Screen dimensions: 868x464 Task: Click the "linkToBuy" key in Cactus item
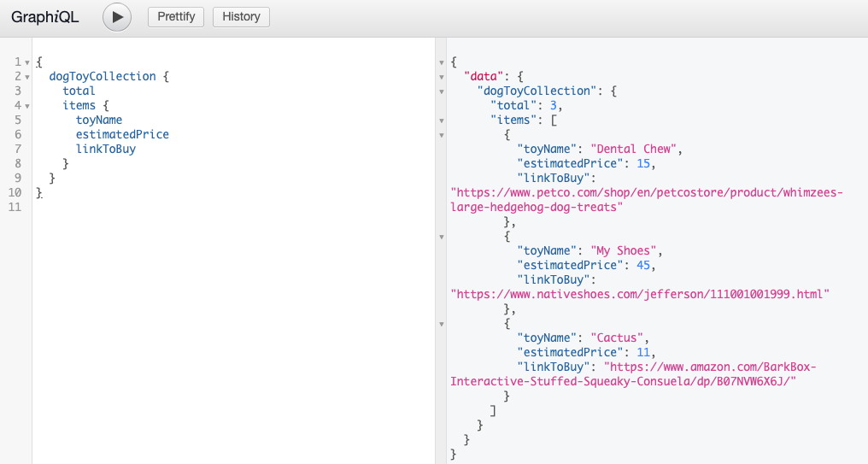[554, 367]
